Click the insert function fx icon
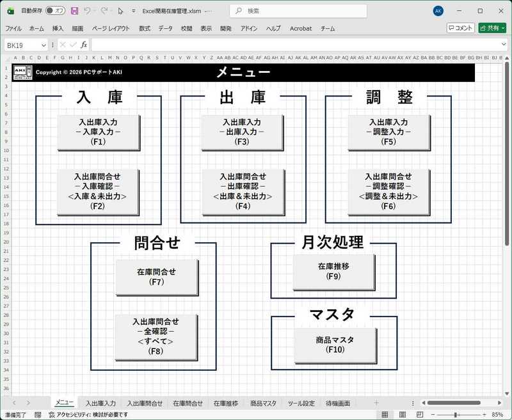Screen dimensions: 512x420 84,45
